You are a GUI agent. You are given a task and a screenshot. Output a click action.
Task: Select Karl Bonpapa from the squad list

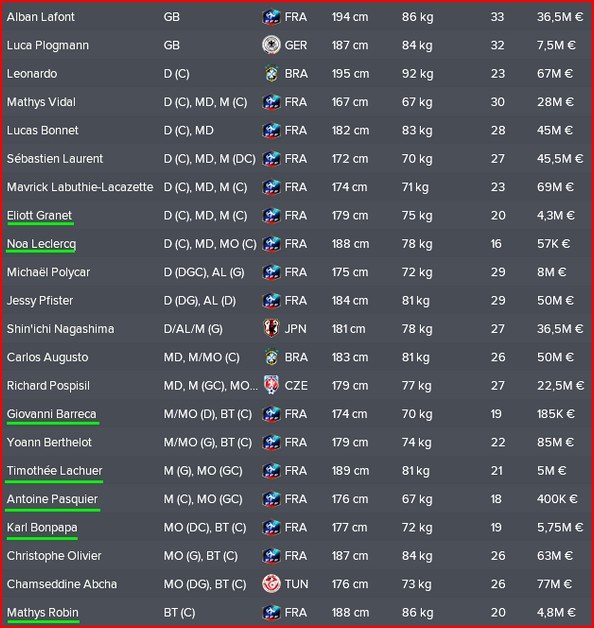click(x=42, y=527)
